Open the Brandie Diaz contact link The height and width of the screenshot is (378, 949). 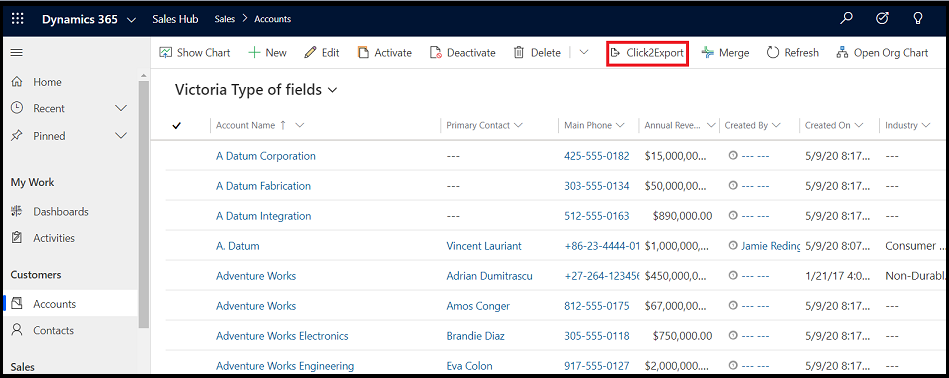coord(475,336)
